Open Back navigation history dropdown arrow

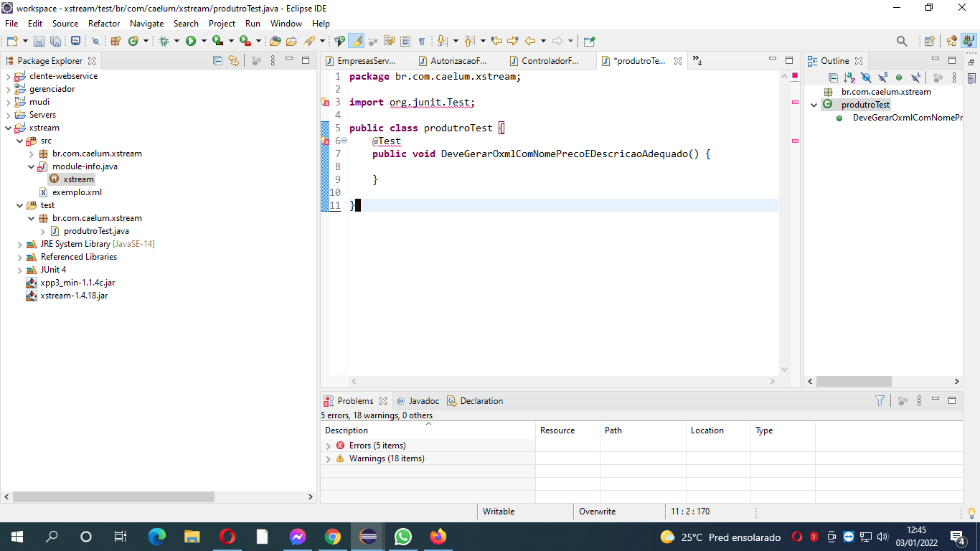pos(543,41)
